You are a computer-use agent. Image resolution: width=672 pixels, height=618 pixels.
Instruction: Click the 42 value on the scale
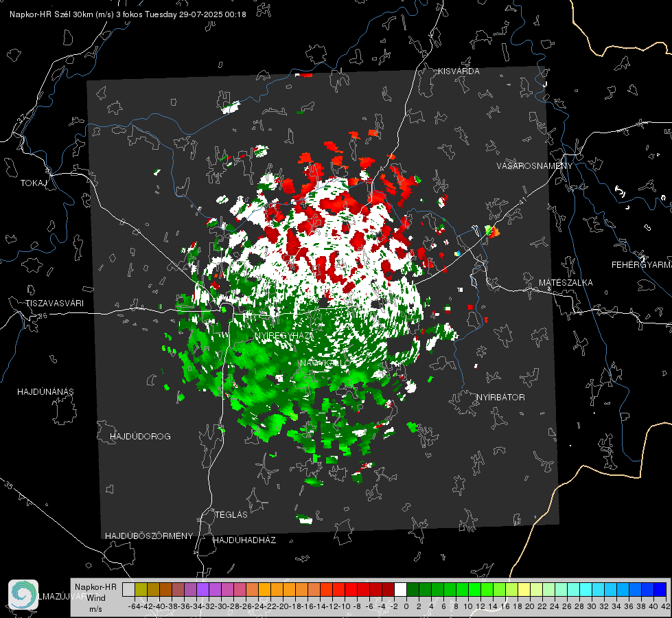(666, 606)
